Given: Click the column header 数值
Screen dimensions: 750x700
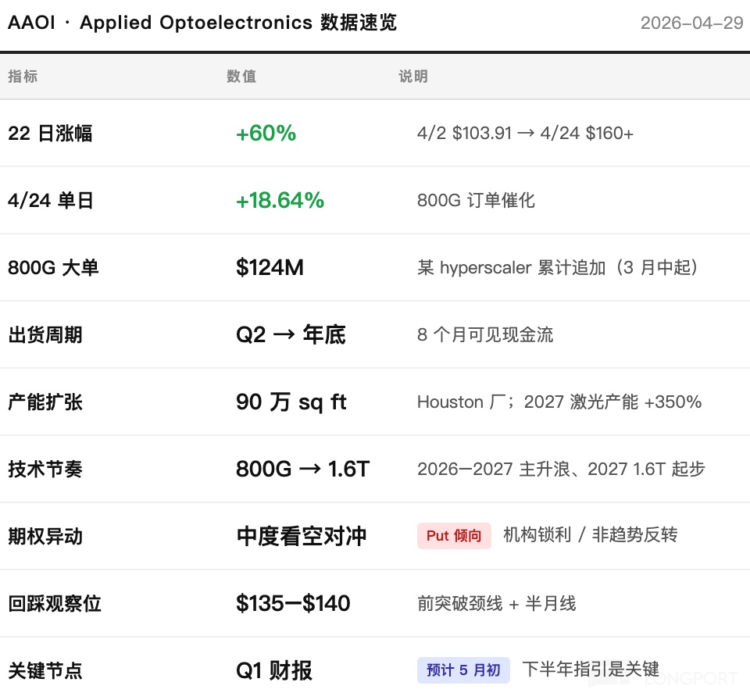Looking at the screenshot, I should pyautogui.click(x=241, y=76).
